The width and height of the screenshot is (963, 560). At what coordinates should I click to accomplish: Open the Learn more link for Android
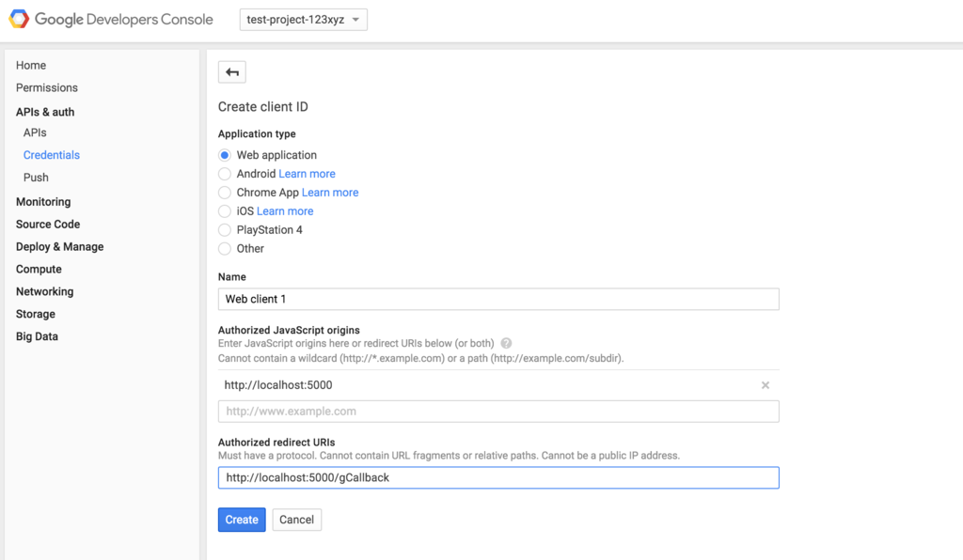click(x=307, y=174)
